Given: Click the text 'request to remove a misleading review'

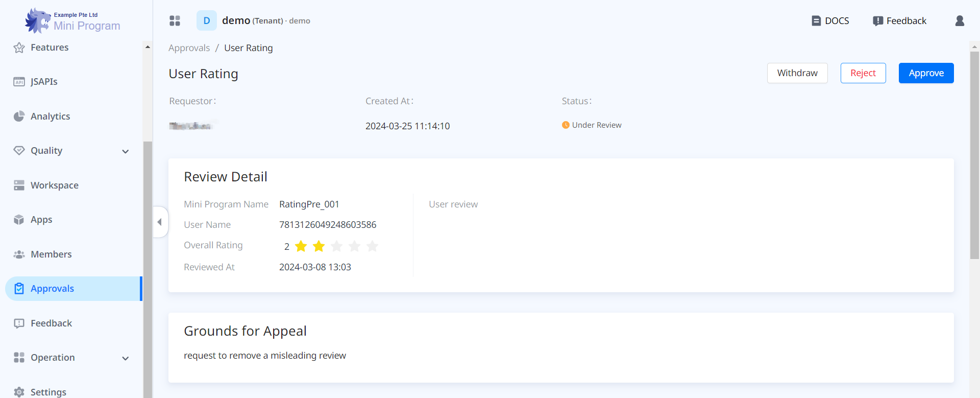Looking at the screenshot, I should click(265, 356).
